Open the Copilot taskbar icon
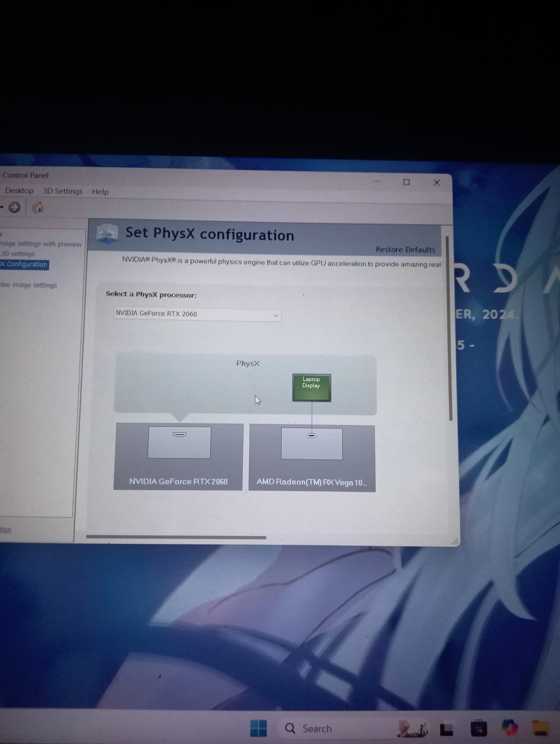Image resolution: width=560 pixels, height=744 pixels. (x=510, y=728)
